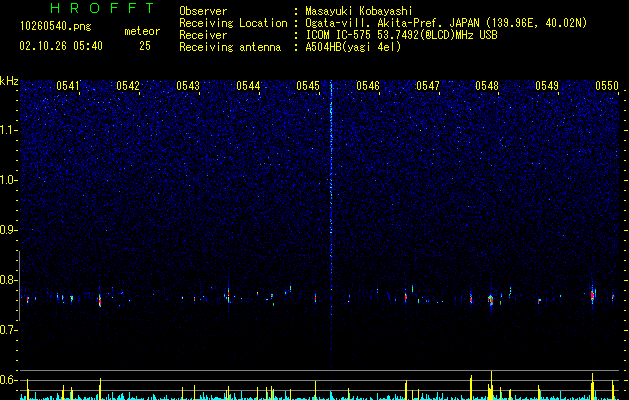Click the gray frequency range bar on left axis
This screenshot has height=400, width=629.
pos(19,286)
